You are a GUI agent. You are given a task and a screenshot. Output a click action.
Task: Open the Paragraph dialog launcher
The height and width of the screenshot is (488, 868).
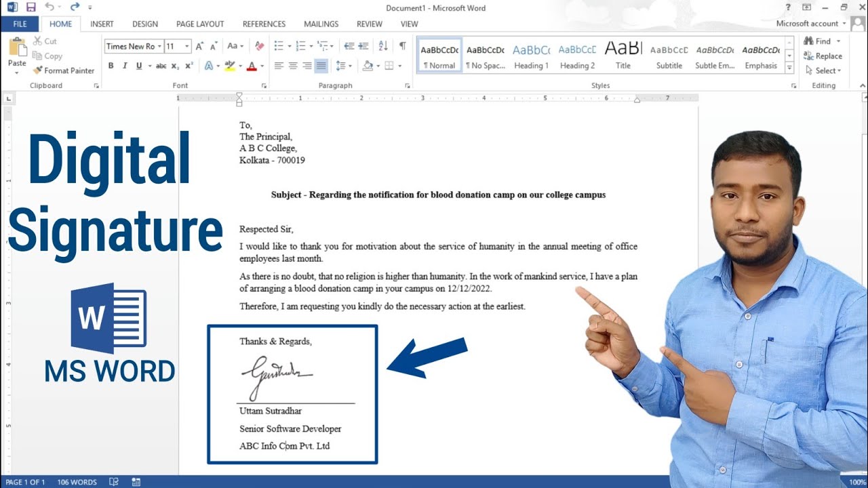click(x=408, y=86)
